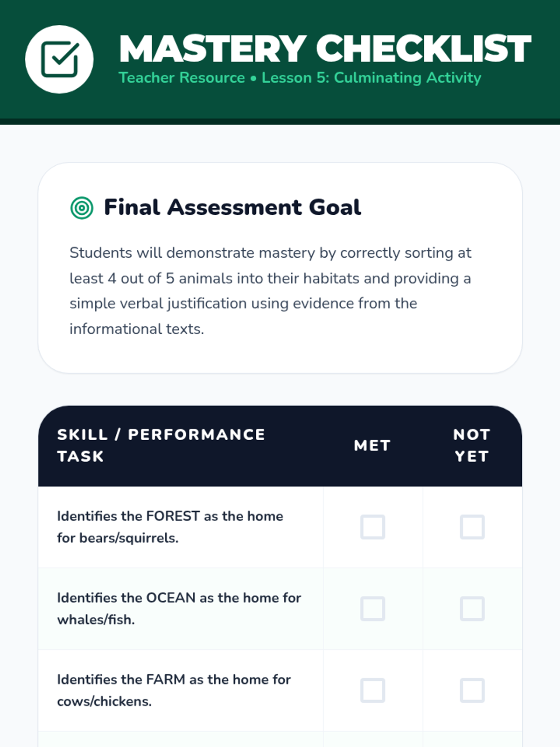
Task: Click the Final Assessment Goal heading
Action: coord(232,207)
